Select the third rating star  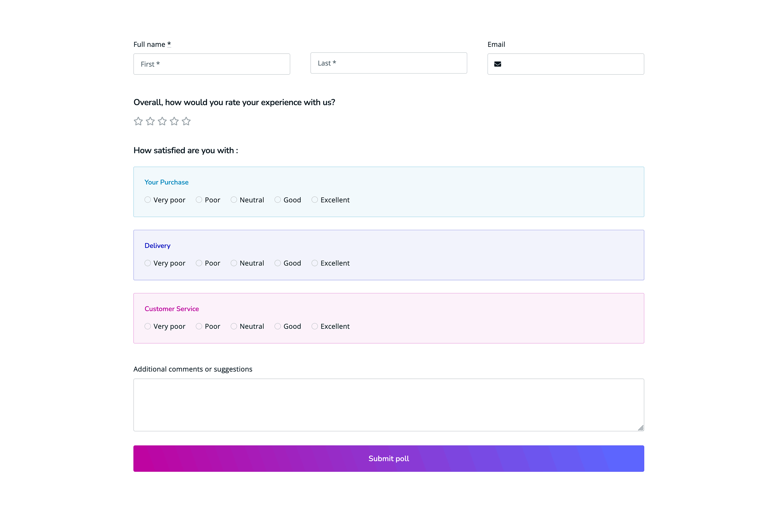click(162, 121)
